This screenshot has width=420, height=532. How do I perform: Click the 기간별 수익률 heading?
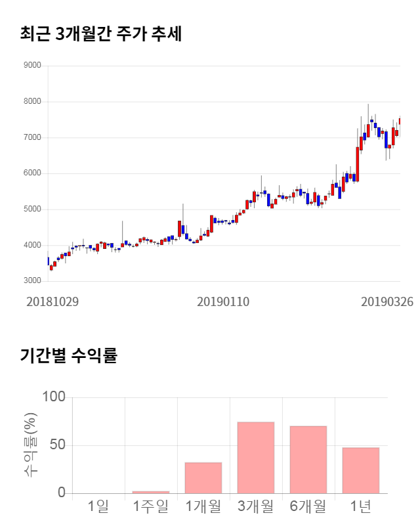[68, 356]
